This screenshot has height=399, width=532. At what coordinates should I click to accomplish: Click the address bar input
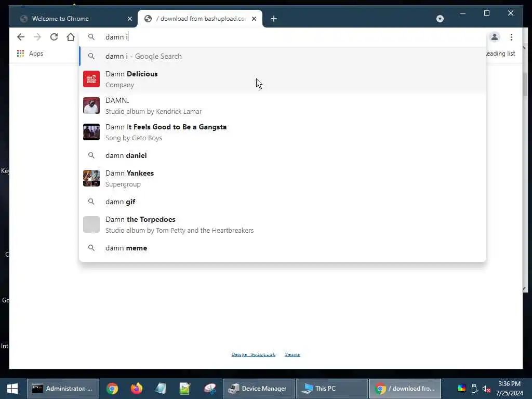283,37
